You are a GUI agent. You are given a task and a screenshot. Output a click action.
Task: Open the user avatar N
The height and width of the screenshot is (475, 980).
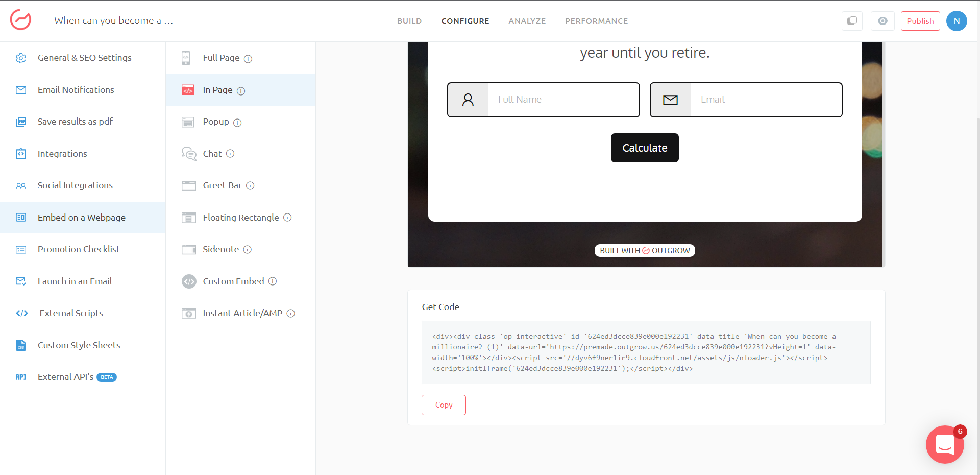[x=957, y=21]
